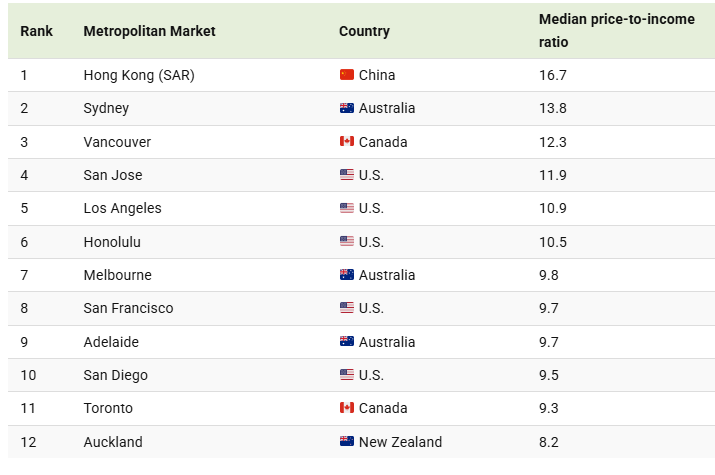Click the Australia flag in Melbourne row
This screenshot has width=715, height=475.
tap(347, 275)
